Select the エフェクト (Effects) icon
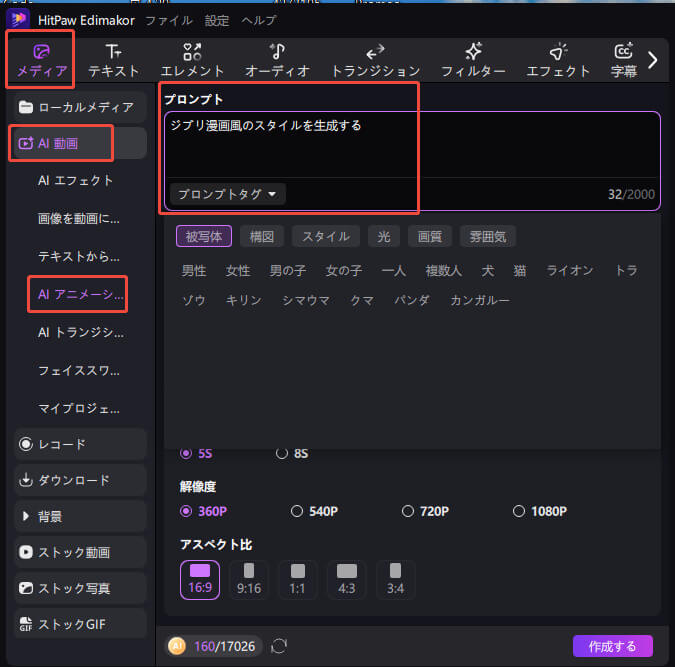Image resolution: width=675 pixels, height=667 pixels. point(557,60)
